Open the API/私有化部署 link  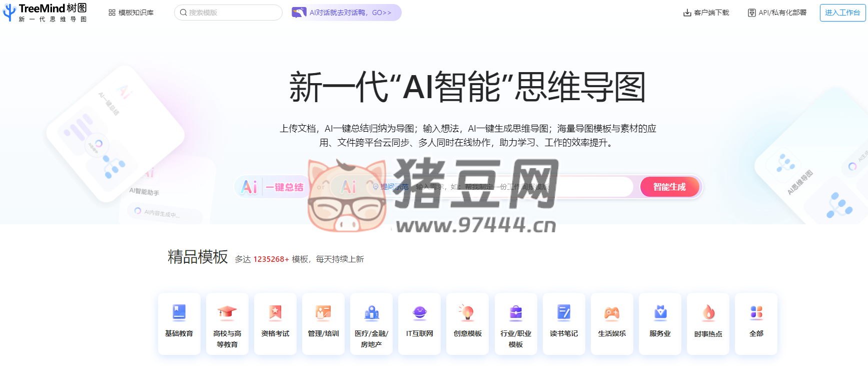point(777,13)
